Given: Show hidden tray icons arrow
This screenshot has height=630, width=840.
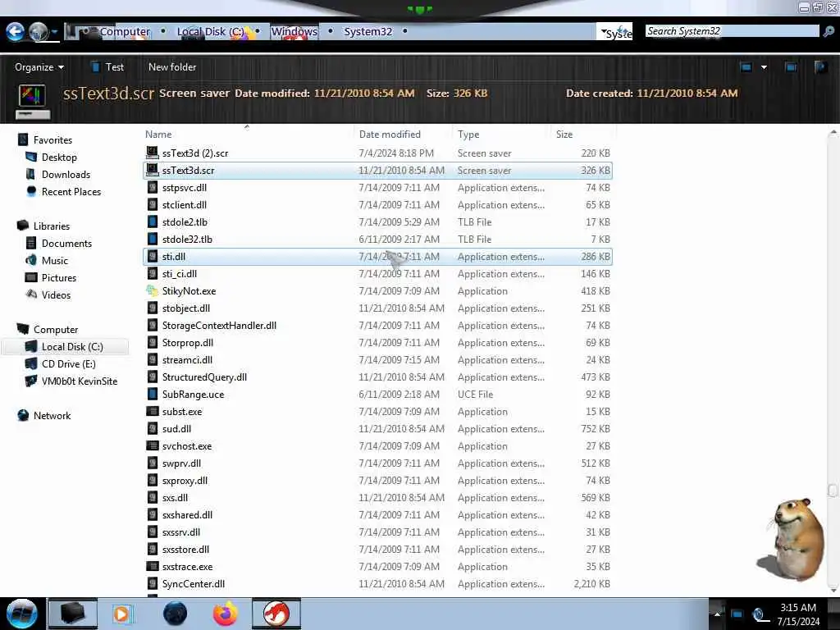Looking at the screenshot, I should [x=716, y=614].
